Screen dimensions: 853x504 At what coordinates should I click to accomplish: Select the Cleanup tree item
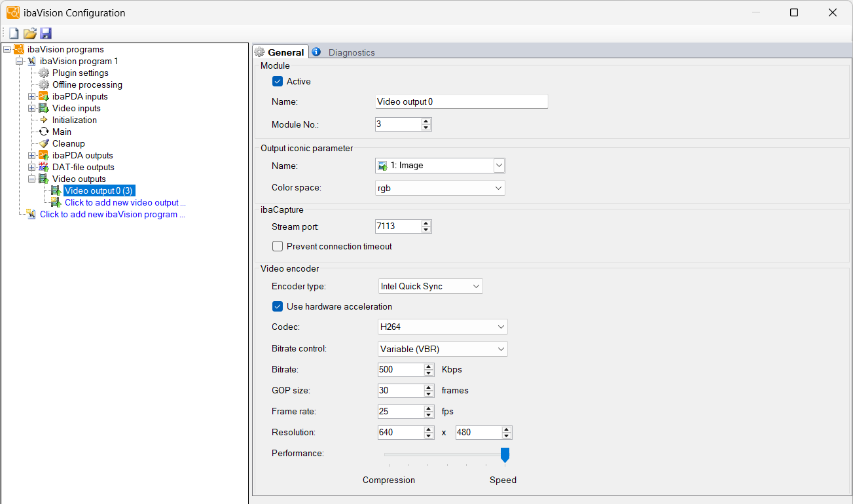click(69, 143)
